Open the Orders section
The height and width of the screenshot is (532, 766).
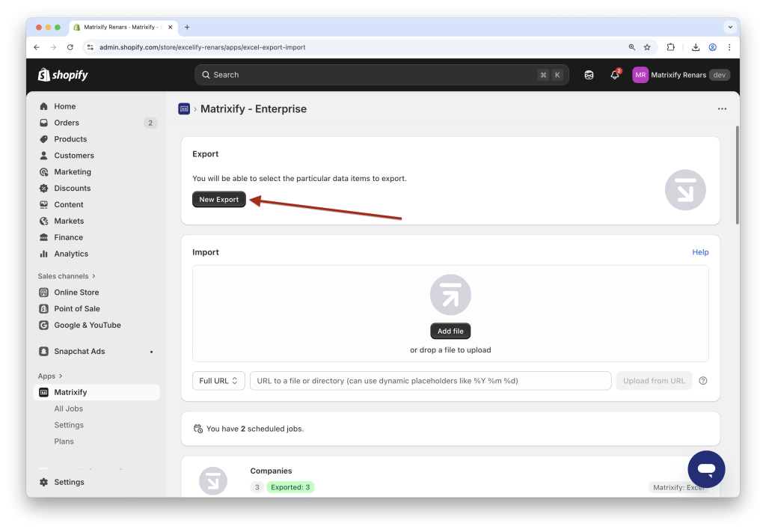pyautogui.click(x=65, y=122)
